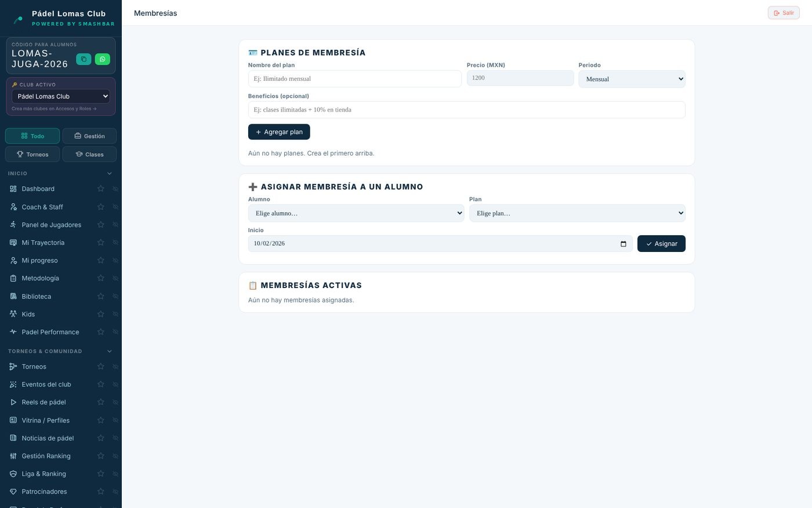Collapse the INICIO sidebar section
Viewport: 812px width, 508px height.
click(x=110, y=174)
